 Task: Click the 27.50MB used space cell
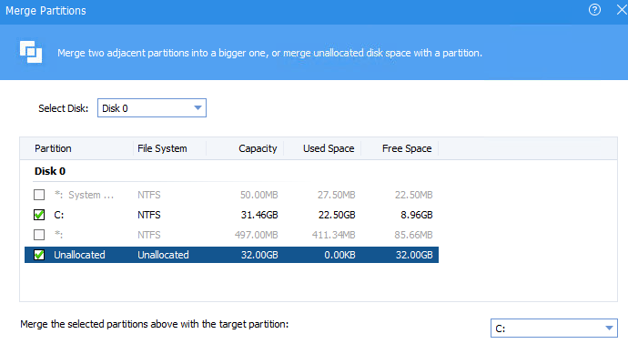(x=336, y=195)
